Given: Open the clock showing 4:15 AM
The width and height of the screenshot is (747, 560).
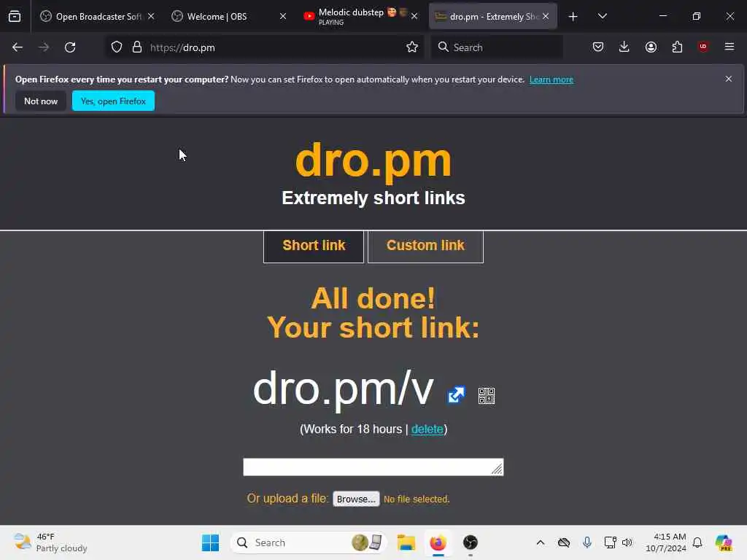Looking at the screenshot, I should click(x=665, y=542).
